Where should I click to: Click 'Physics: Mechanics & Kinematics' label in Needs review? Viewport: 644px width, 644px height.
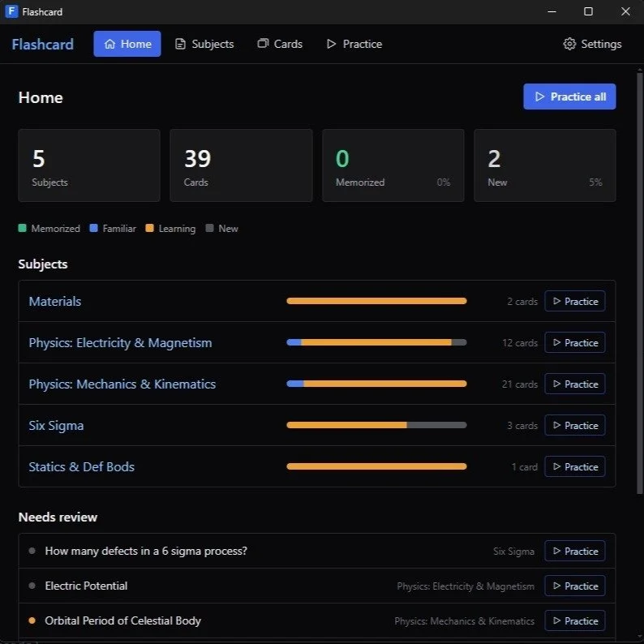[465, 621]
